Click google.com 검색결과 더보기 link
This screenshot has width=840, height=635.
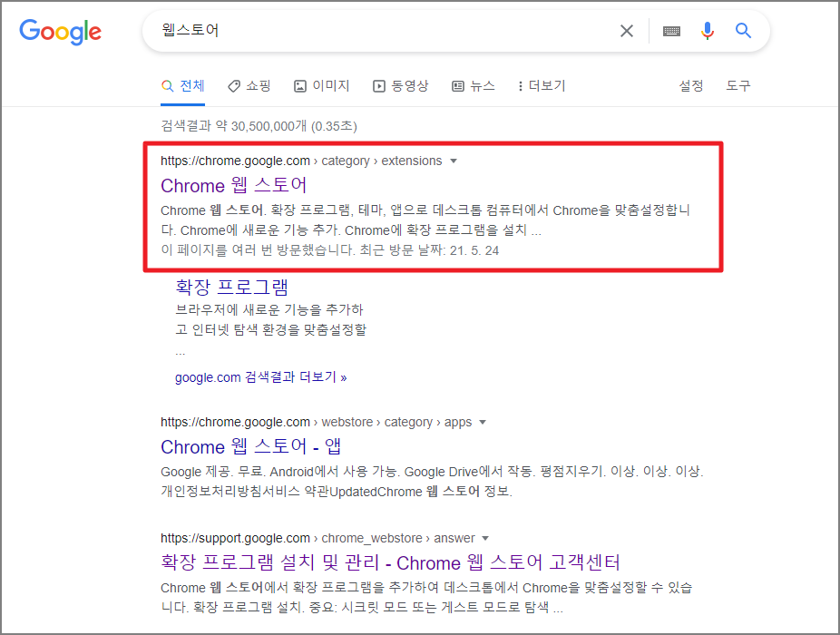point(261,377)
